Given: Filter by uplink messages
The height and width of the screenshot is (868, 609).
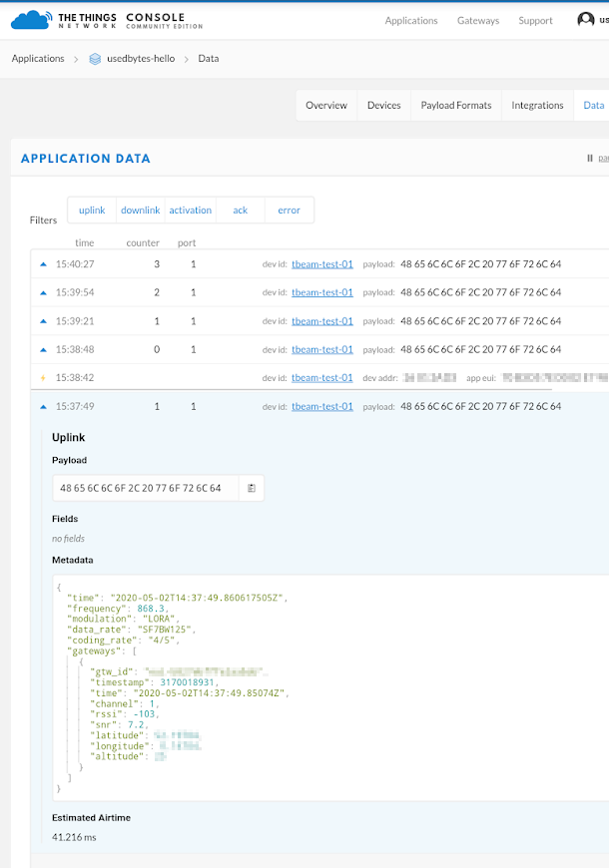Looking at the screenshot, I should coord(92,211).
